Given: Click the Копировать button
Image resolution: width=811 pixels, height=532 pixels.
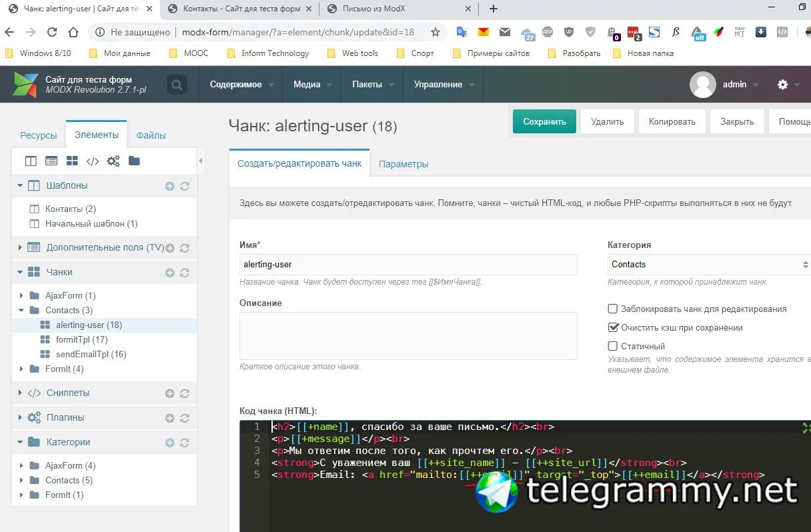Looking at the screenshot, I should click(x=672, y=121).
